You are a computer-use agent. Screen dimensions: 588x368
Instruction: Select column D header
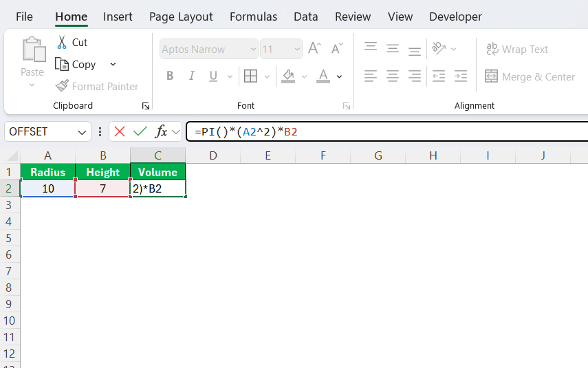coord(213,155)
